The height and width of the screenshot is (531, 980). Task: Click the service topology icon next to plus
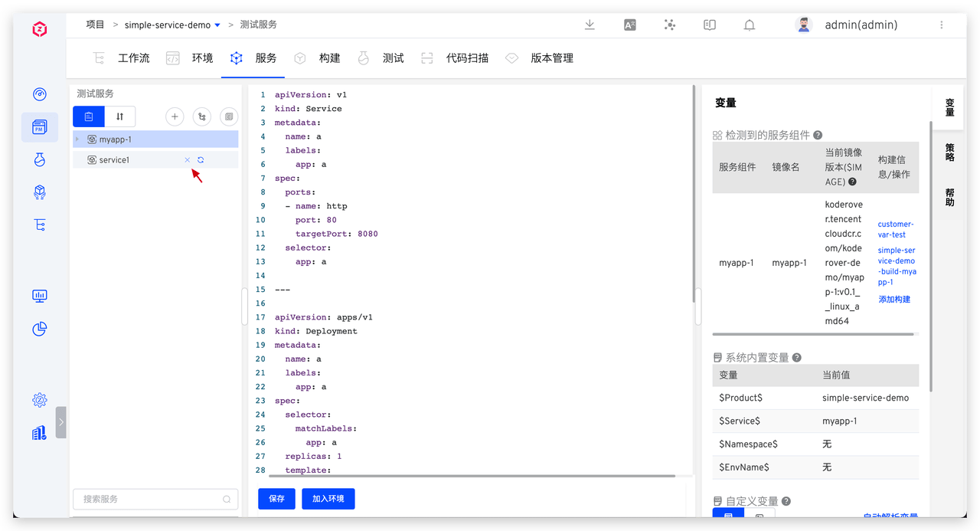(201, 116)
